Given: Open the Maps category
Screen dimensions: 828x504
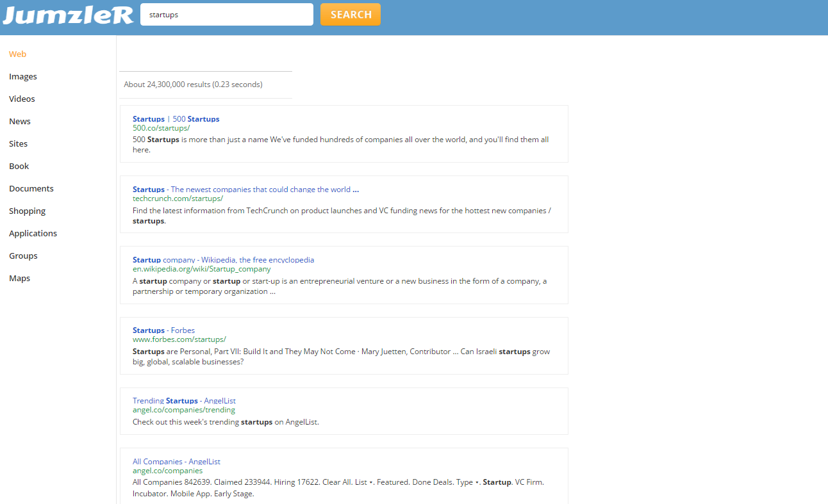Looking at the screenshot, I should pos(19,279).
